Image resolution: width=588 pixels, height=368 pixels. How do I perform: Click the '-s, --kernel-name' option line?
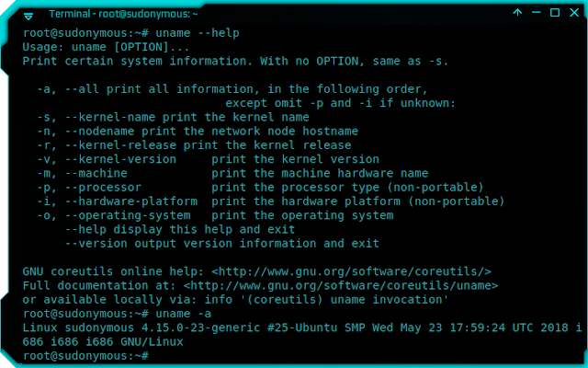pos(173,117)
